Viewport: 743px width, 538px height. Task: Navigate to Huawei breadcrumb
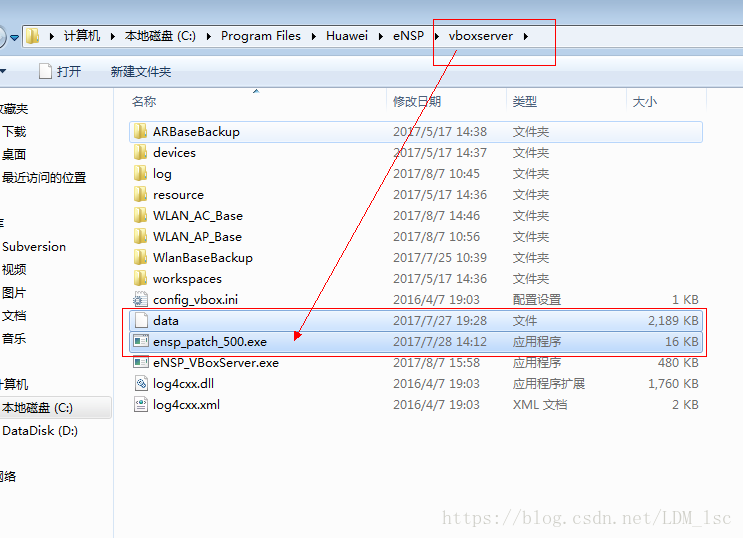[347, 36]
